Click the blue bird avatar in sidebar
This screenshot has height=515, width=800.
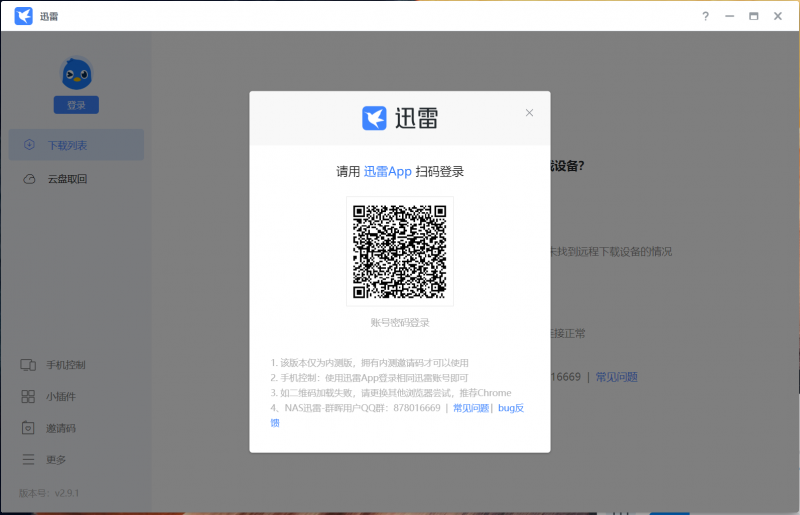[x=76, y=74]
